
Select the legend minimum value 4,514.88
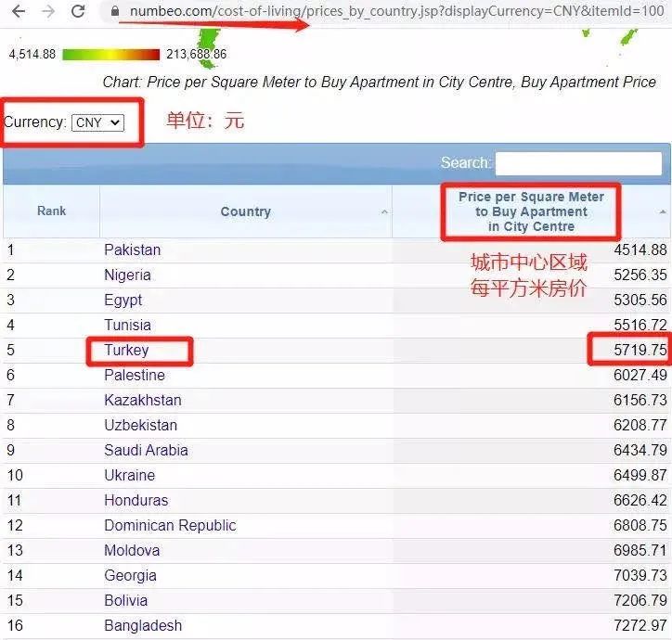point(32,55)
